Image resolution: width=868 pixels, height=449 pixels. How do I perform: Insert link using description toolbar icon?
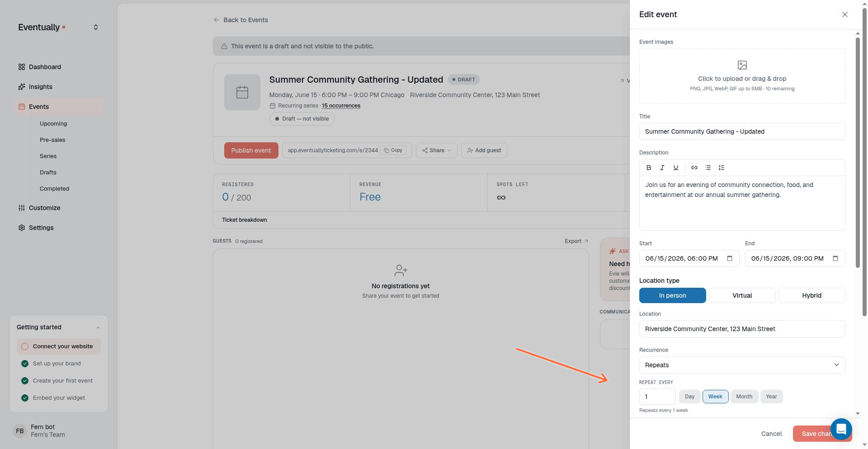pyautogui.click(x=694, y=168)
